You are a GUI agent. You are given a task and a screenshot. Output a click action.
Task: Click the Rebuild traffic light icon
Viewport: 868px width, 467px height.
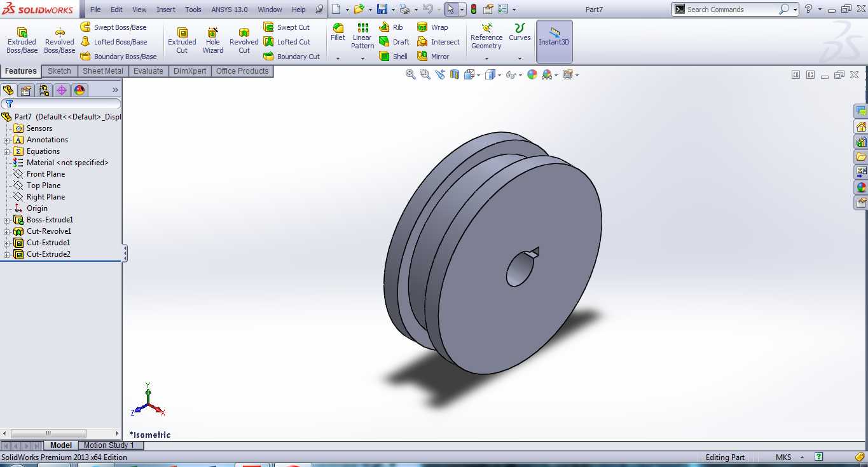(x=474, y=9)
